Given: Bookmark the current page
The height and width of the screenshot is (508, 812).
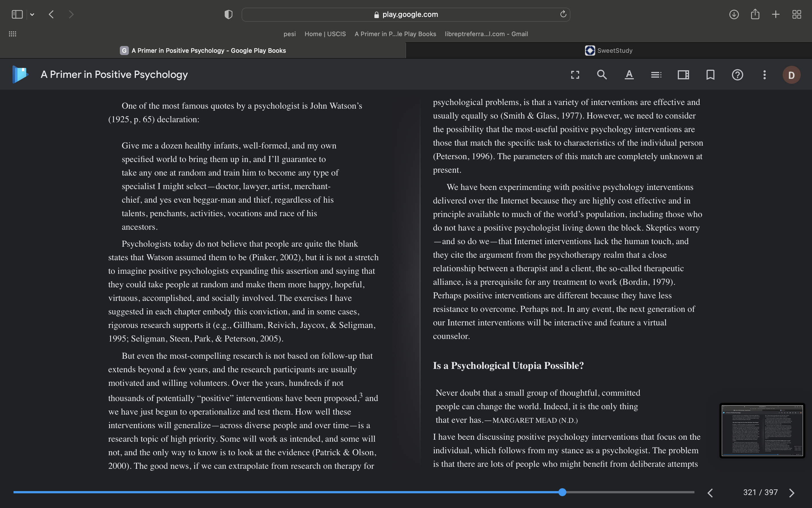Looking at the screenshot, I should 710,75.
